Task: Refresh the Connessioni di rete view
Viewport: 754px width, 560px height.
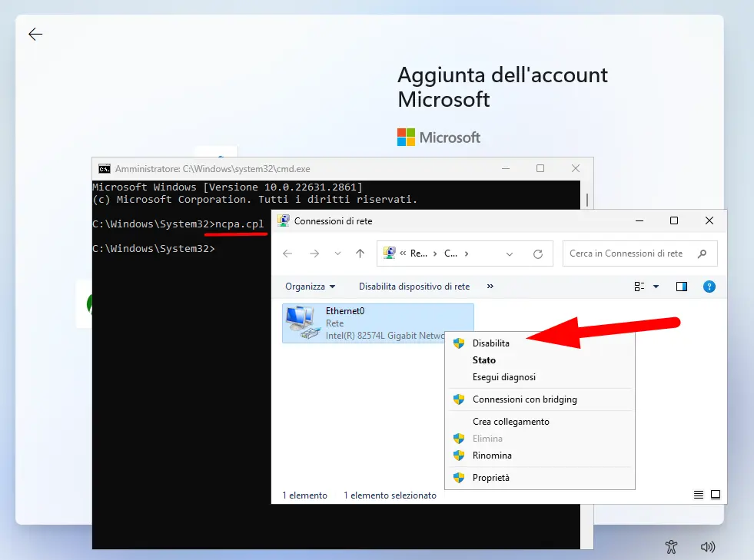Action: click(538, 253)
